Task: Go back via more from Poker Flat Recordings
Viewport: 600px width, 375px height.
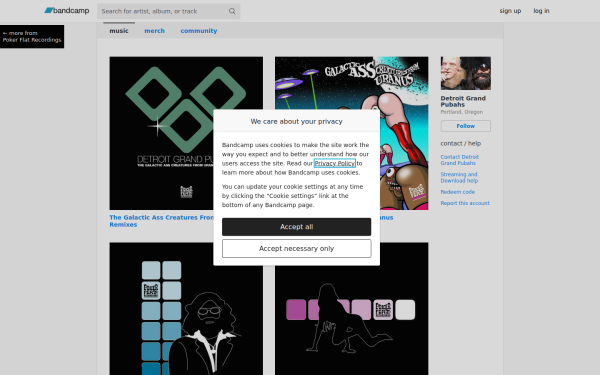Action: (x=32, y=36)
